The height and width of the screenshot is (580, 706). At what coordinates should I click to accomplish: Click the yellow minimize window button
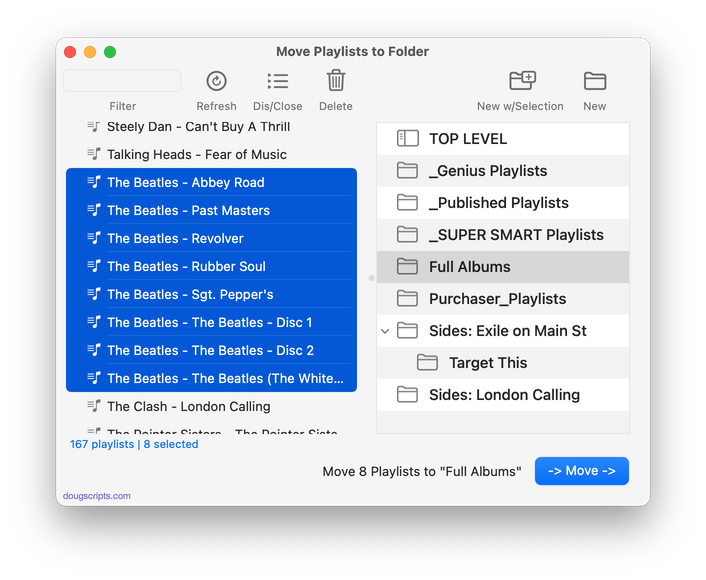[x=90, y=52]
